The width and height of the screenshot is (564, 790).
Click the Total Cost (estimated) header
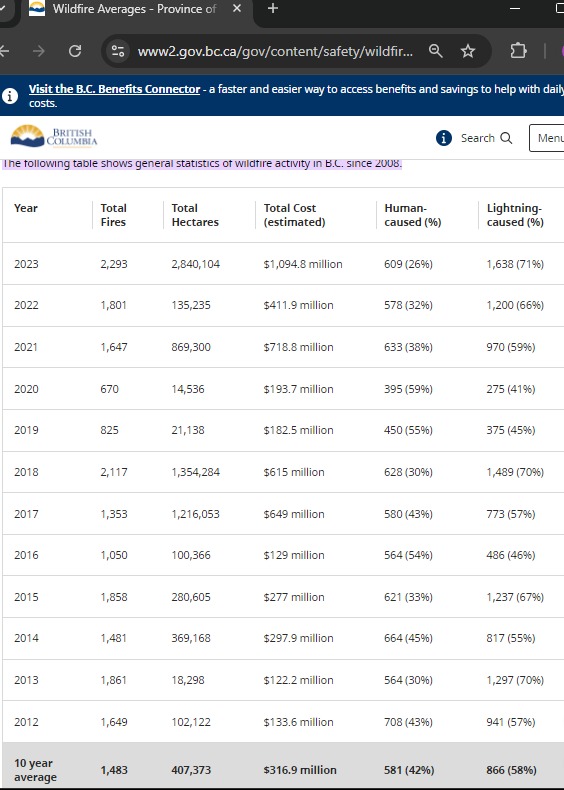[x=294, y=215]
